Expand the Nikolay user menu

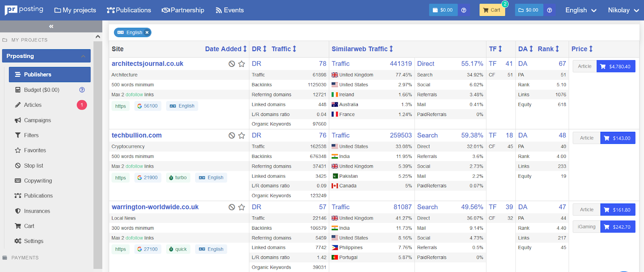click(623, 10)
